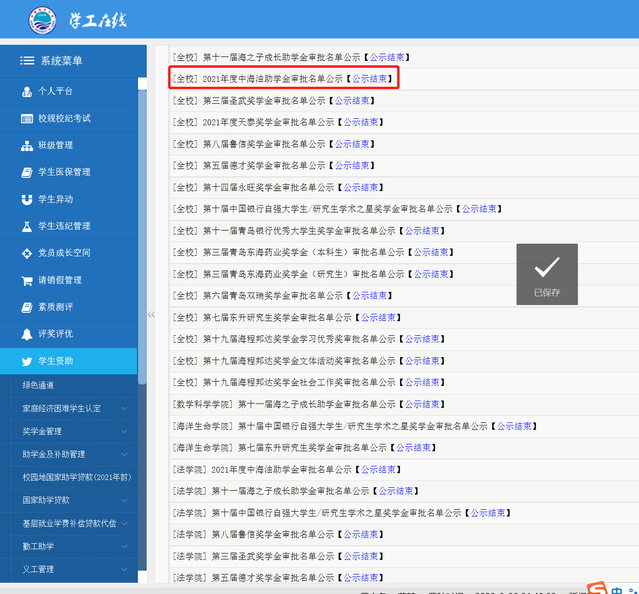The height and width of the screenshot is (594, 639).
Task: Expand the 勤工助学 submenu
Action: 124,546
